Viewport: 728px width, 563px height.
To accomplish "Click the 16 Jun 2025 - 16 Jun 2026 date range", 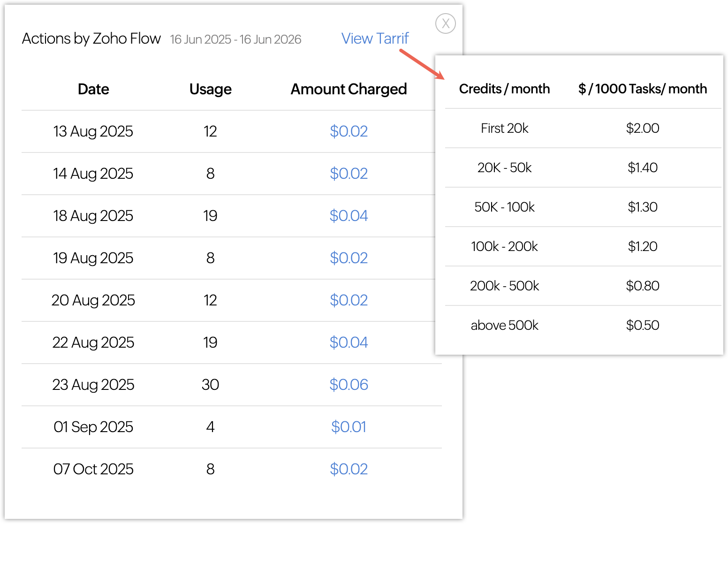I will (x=235, y=39).
